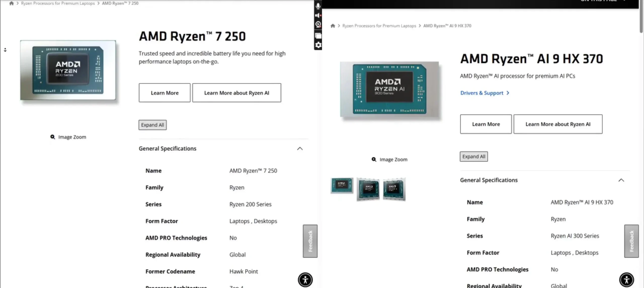Click 'Former Codename' label
Image resolution: width=644 pixels, height=288 pixels.
pos(170,271)
